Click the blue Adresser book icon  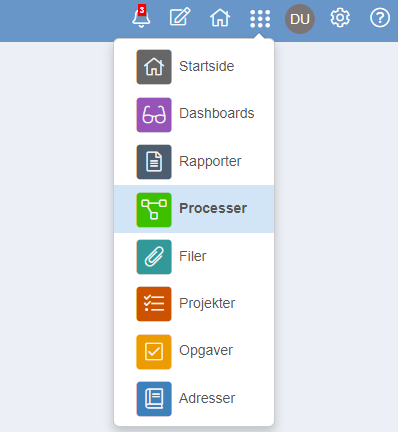(154, 399)
